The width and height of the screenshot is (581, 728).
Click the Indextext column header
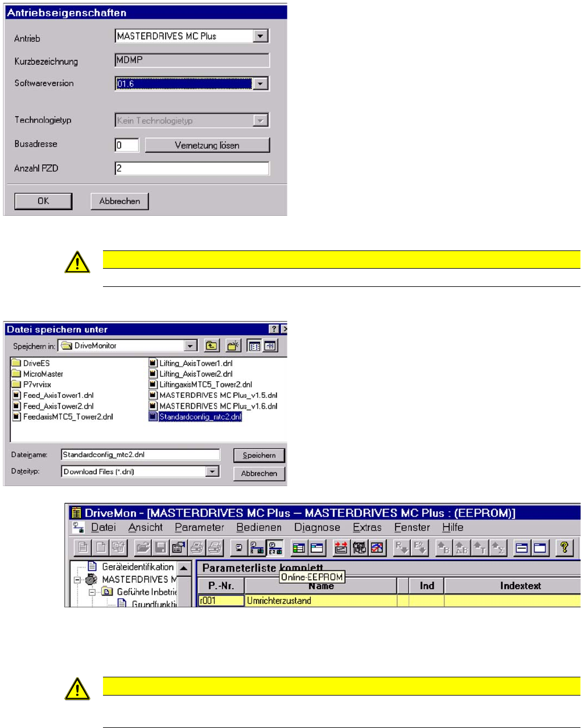(x=513, y=586)
